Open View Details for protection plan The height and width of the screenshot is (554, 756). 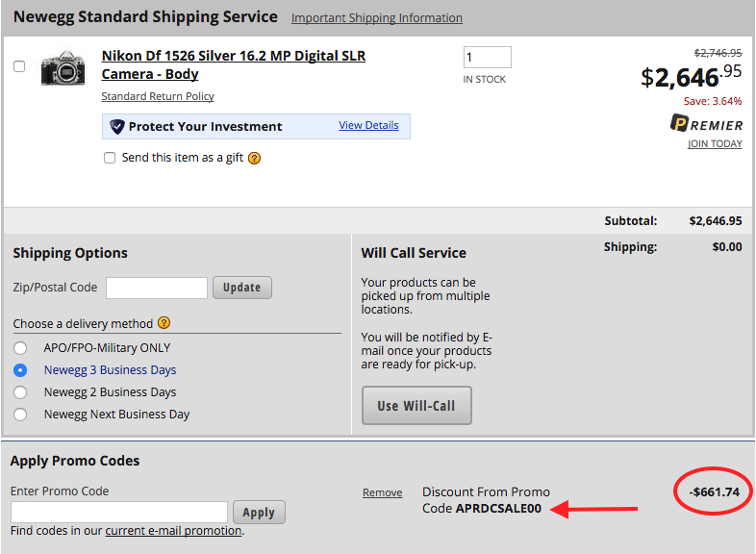tap(368, 125)
